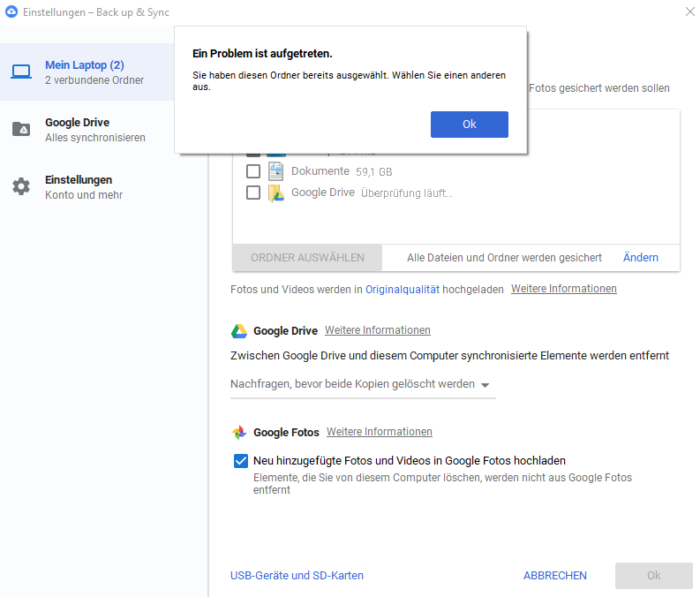Click the Google Drive folder icon in list
Screen dimensions: 700x597
tap(276, 193)
